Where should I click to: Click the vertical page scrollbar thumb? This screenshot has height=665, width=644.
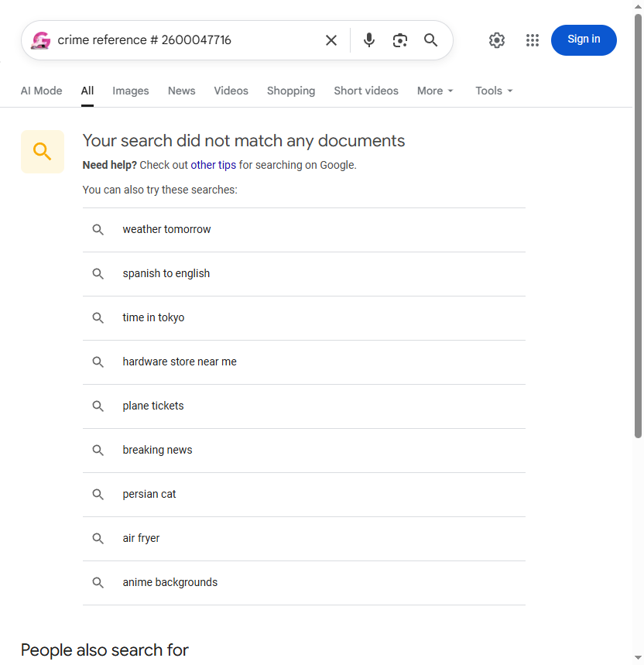click(x=638, y=225)
